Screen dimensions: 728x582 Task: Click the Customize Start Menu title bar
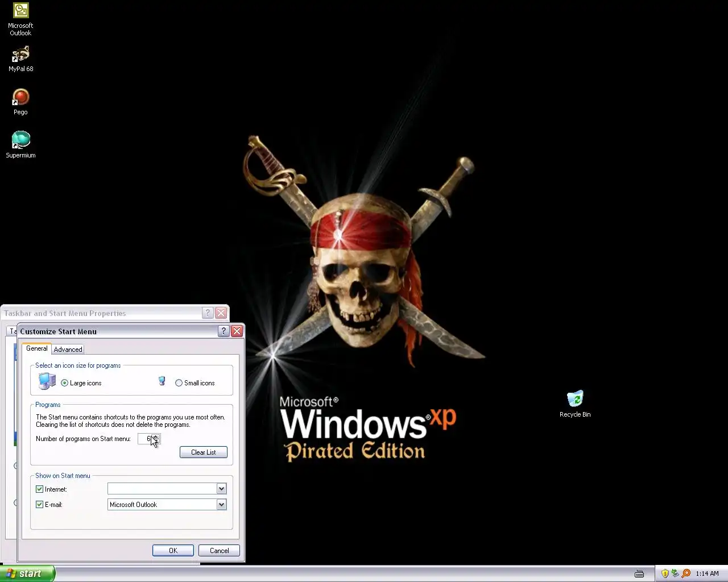tap(118, 331)
